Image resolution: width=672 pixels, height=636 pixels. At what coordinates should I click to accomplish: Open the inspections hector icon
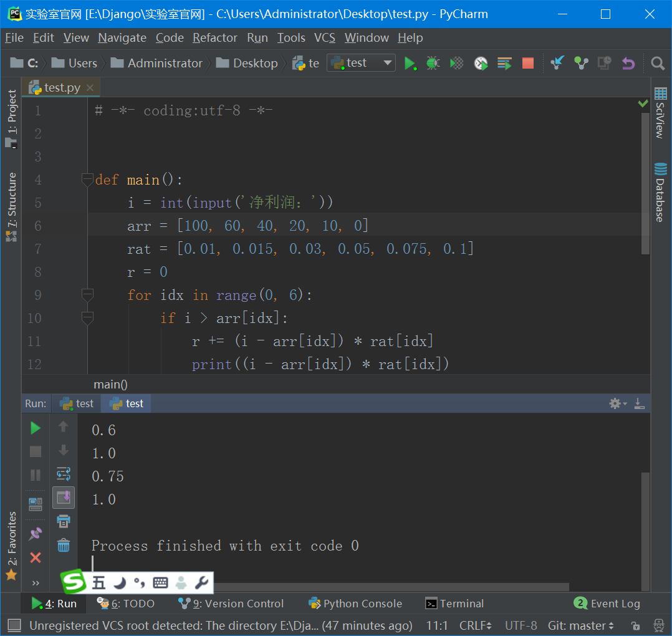pyautogui.click(x=659, y=626)
